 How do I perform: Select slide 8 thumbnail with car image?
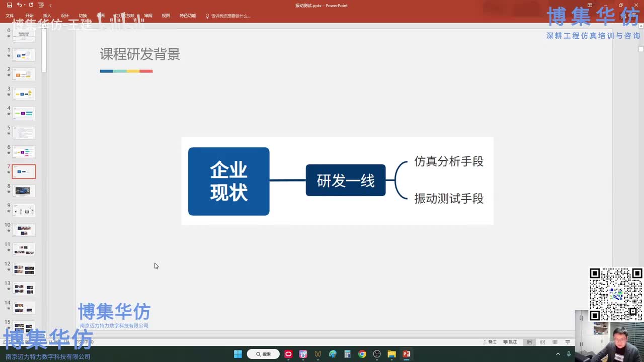[x=24, y=191]
